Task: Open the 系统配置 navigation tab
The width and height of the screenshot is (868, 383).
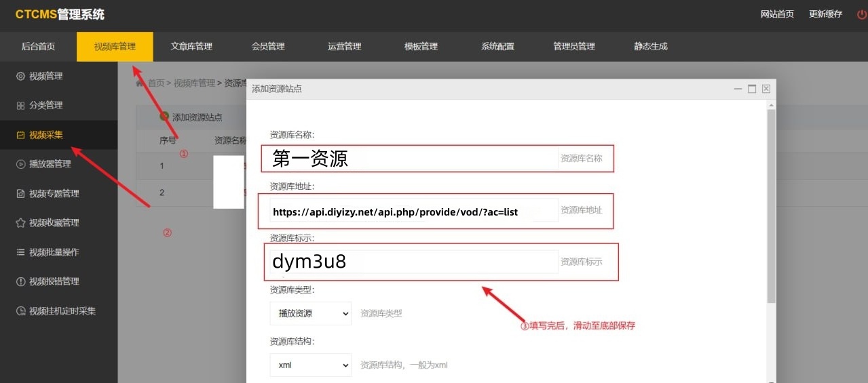Action: [497, 47]
